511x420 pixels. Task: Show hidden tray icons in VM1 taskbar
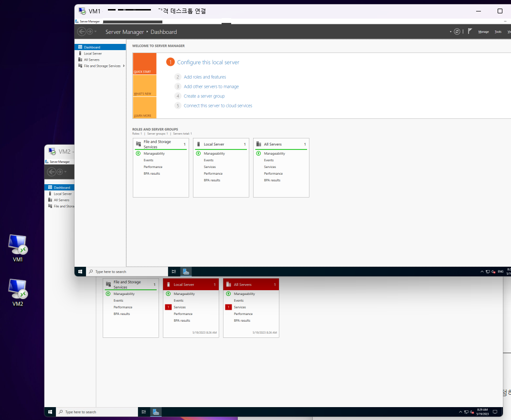[x=482, y=272]
